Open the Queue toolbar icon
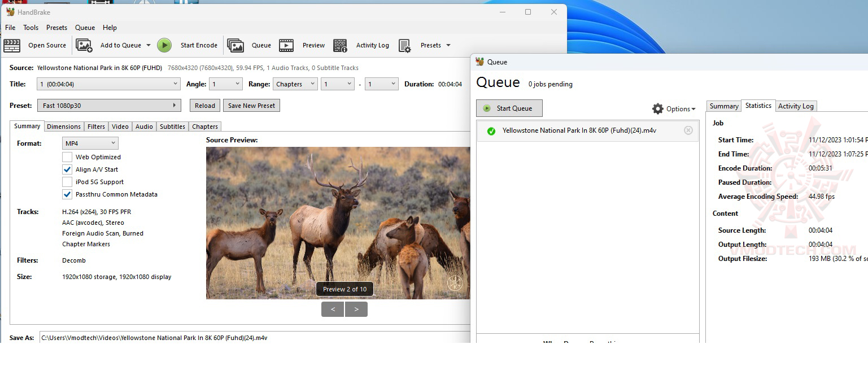 click(235, 45)
